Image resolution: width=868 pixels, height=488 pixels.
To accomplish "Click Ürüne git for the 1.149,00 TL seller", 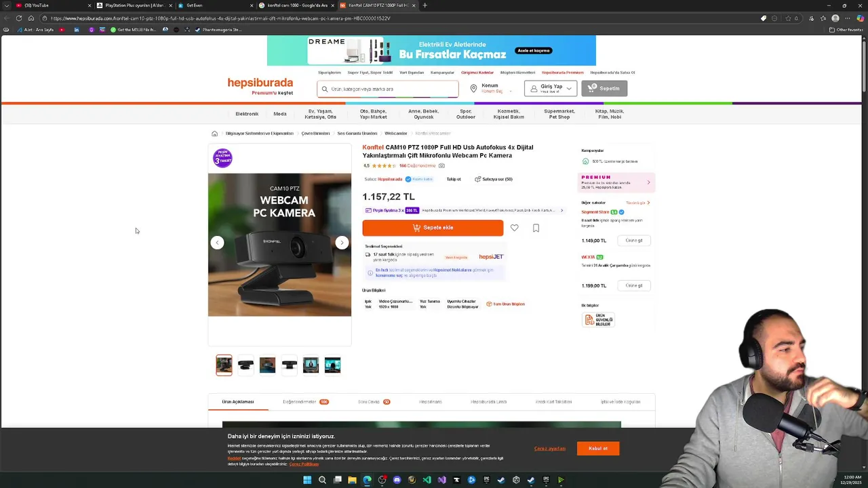I will (634, 241).
